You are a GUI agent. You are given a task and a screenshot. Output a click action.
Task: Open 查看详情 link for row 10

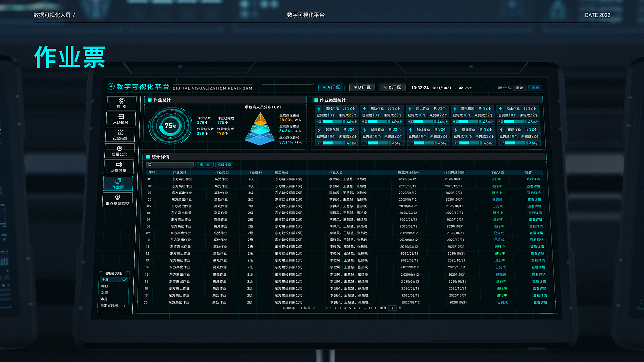(x=536, y=240)
